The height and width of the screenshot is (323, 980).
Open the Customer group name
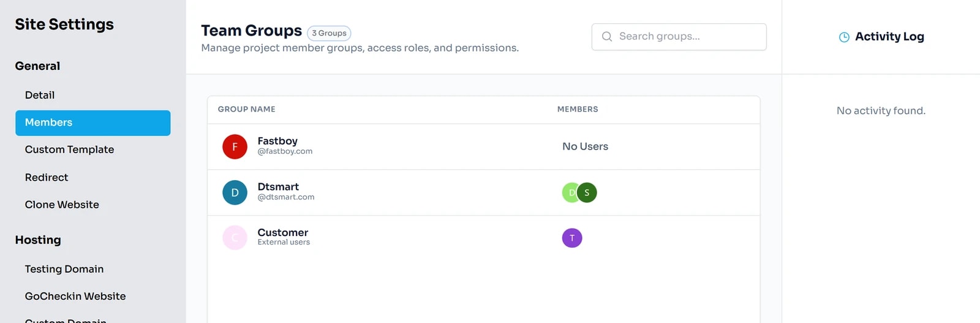pyautogui.click(x=283, y=232)
